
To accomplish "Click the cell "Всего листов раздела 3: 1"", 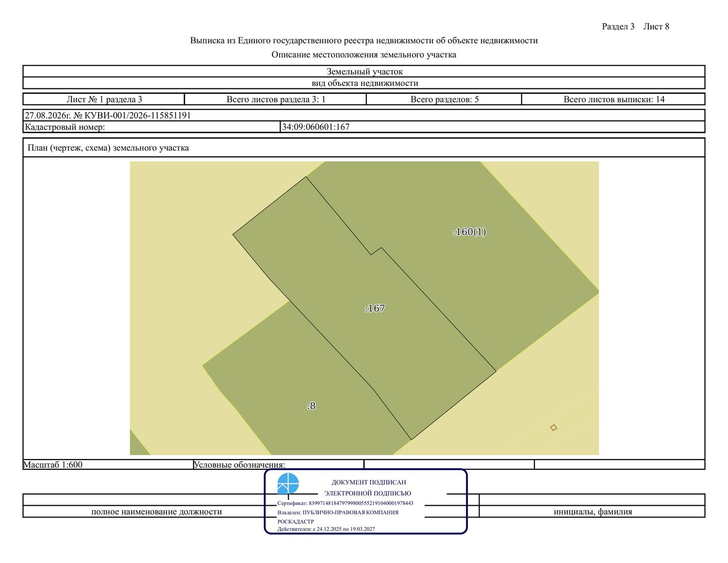I will [x=276, y=99].
